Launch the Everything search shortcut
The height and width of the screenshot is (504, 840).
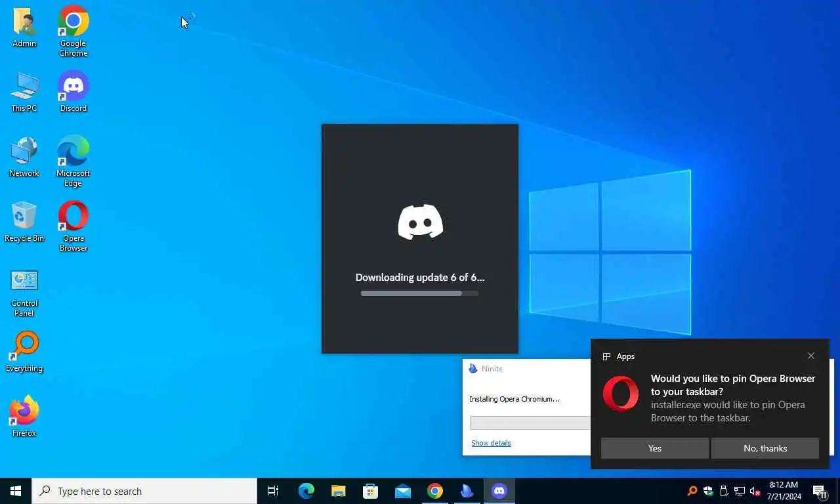tap(24, 352)
